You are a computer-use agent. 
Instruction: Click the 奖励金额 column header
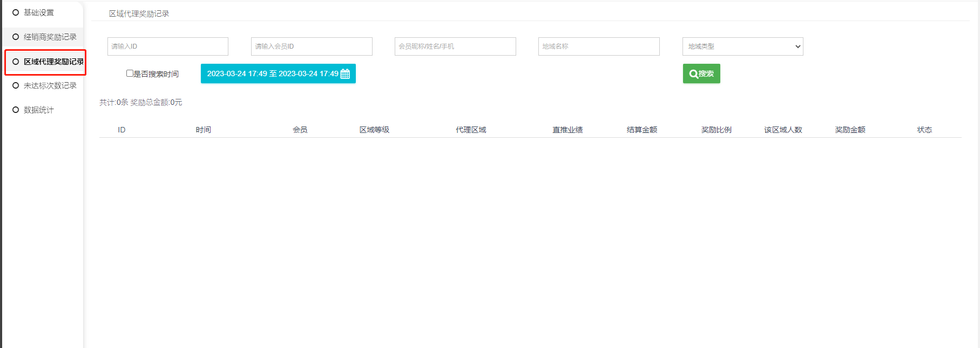pos(850,130)
